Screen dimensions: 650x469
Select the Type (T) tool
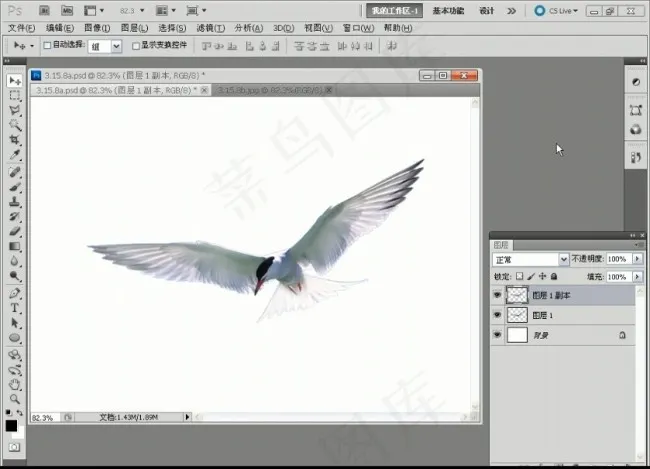click(15, 309)
